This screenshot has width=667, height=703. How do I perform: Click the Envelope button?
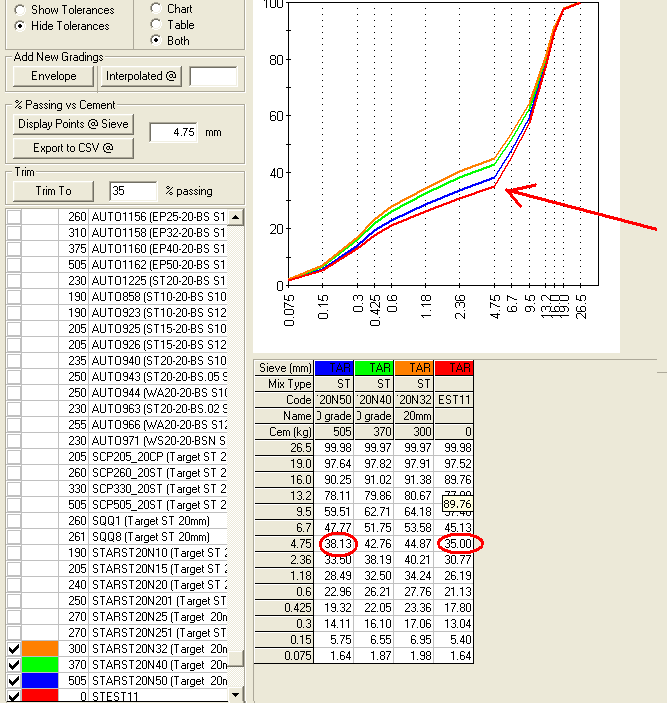(x=53, y=76)
